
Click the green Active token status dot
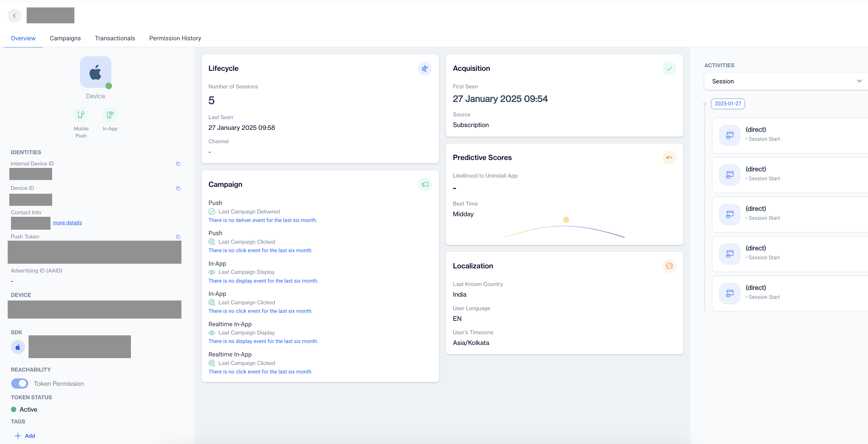13,409
